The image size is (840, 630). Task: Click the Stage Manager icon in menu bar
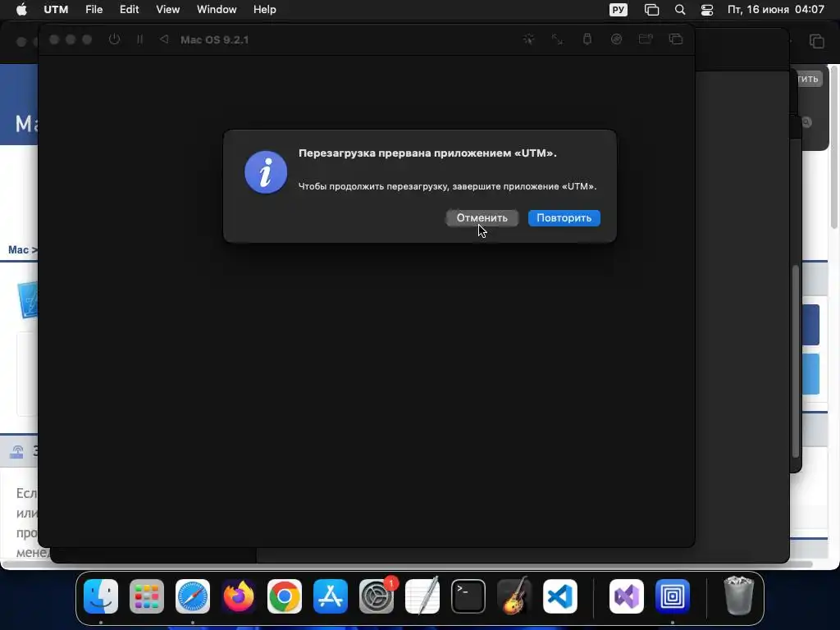pos(651,10)
